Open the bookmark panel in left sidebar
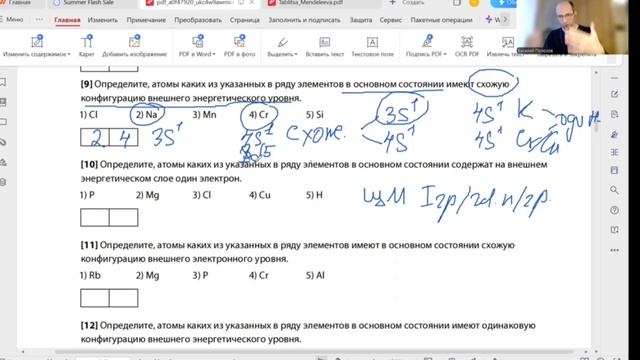The image size is (640, 360). click(x=3, y=82)
